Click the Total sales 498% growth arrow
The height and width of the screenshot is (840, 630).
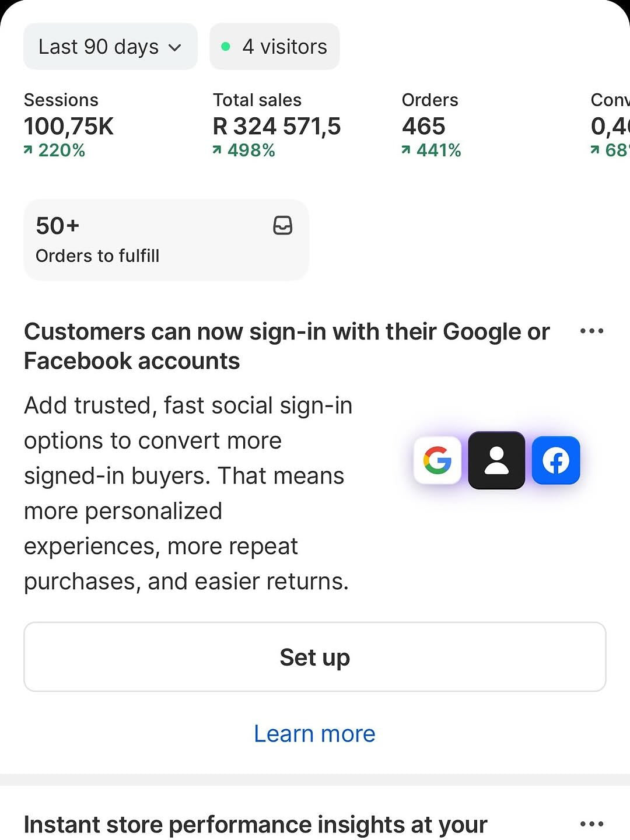click(218, 150)
